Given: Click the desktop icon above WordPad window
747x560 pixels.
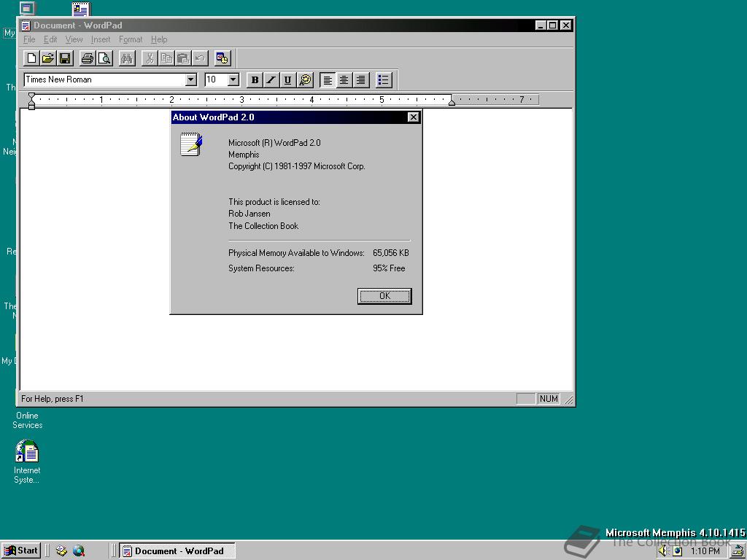Looking at the screenshot, I should (x=81, y=9).
